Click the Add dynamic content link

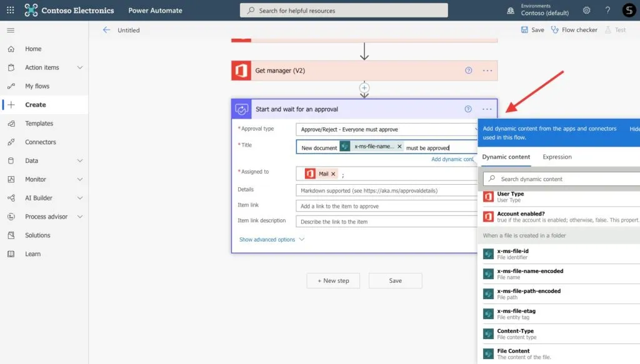pyautogui.click(x=452, y=159)
